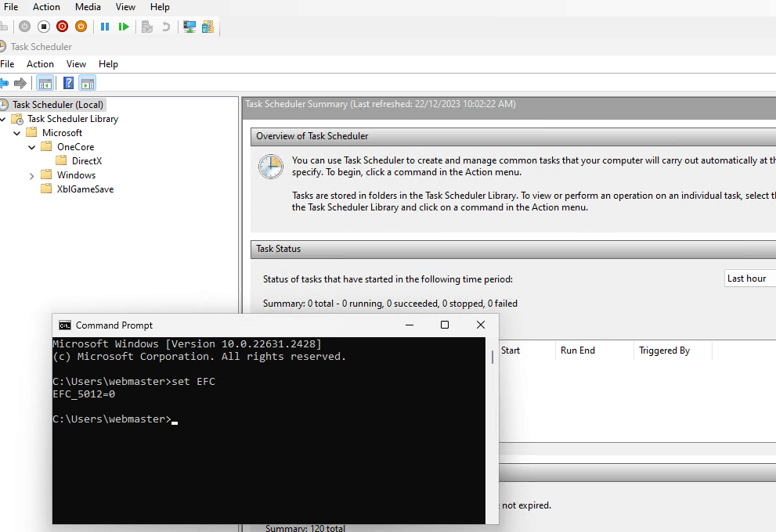Open Task Scheduler's View menu
Screen dimensions: 776x532
pos(76,64)
